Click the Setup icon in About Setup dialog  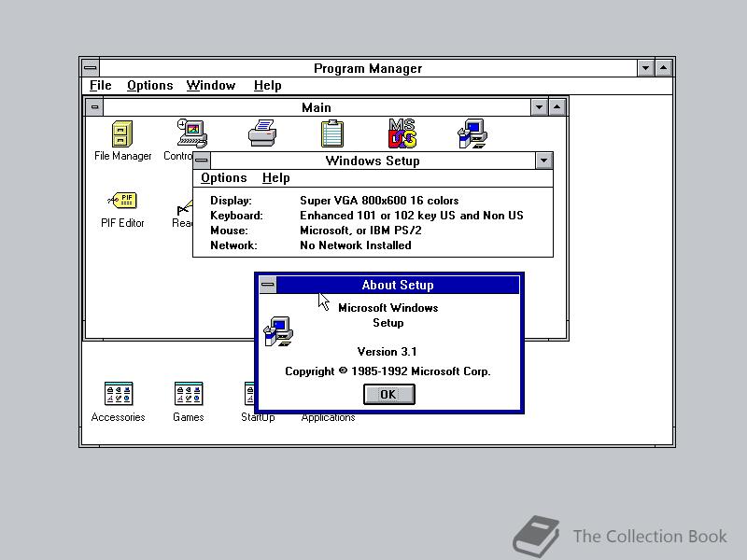[x=278, y=331]
